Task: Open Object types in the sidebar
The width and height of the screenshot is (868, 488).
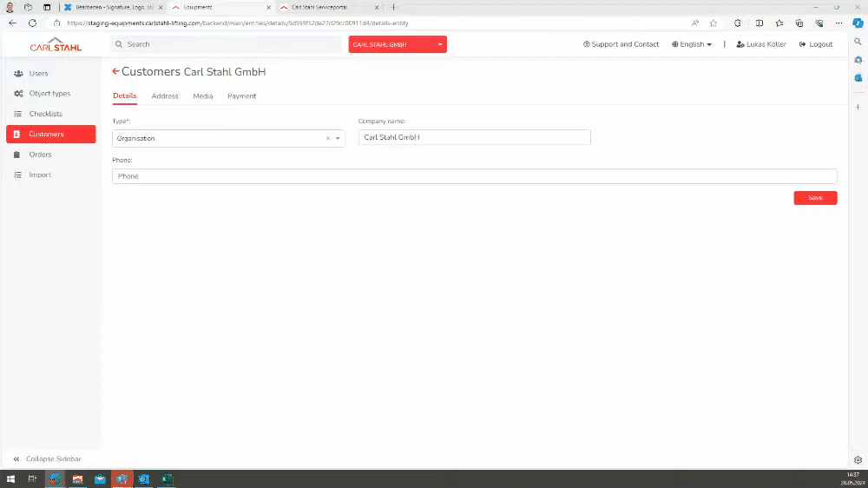Action: point(49,94)
